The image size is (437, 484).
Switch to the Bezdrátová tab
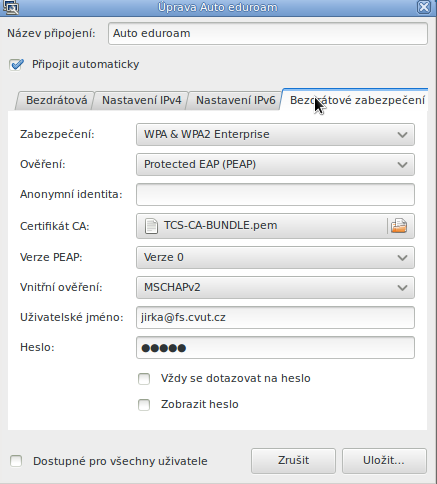(x=56, y=100)
